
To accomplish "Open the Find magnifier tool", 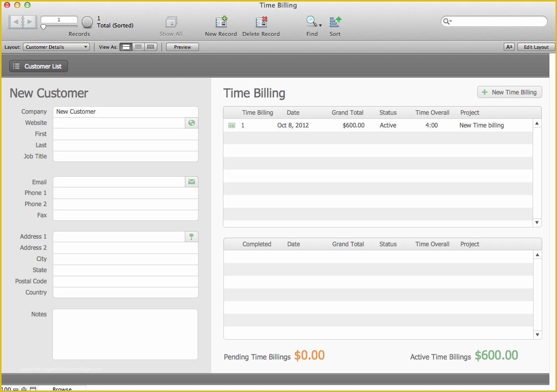I will [x=311, y=21].
